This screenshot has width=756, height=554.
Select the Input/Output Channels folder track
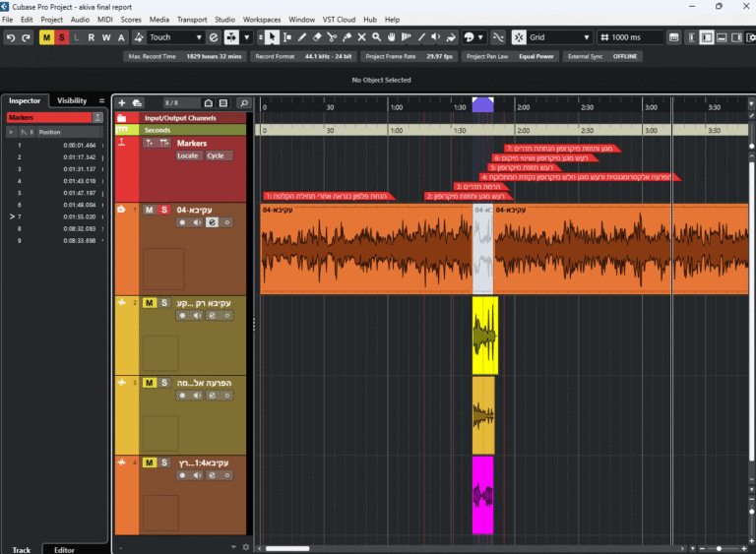[x=181, y=118]
